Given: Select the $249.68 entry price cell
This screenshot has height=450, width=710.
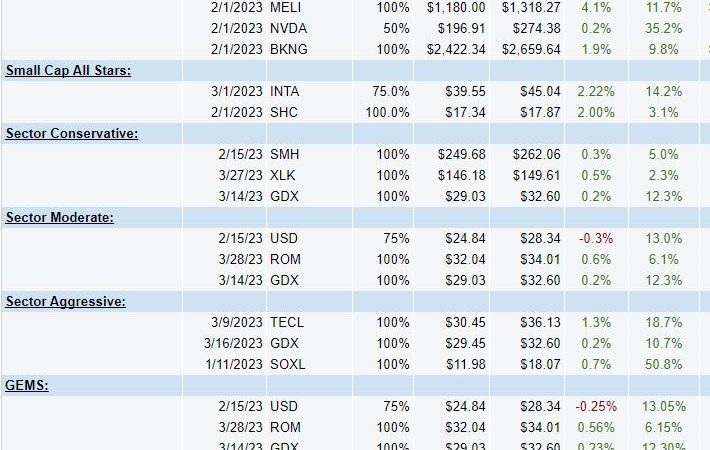Looking at the screenshot, I should [x=461, y=154].
